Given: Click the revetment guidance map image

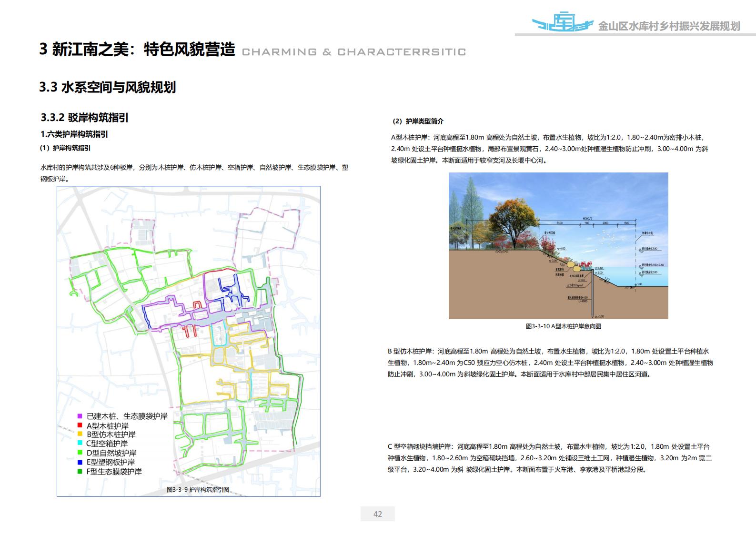Looking at the screenshot, I should [x=189, y=341].
